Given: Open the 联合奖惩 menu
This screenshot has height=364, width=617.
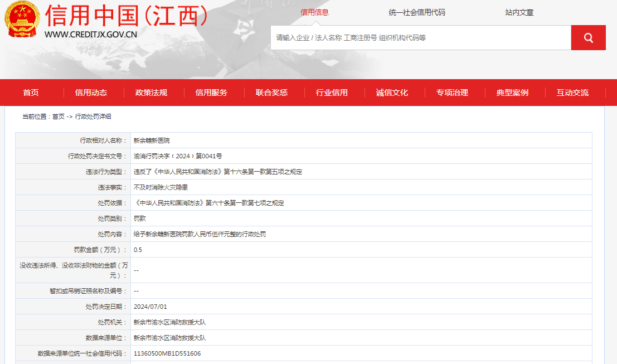Looking at the screenshot, I should point(271,93).
